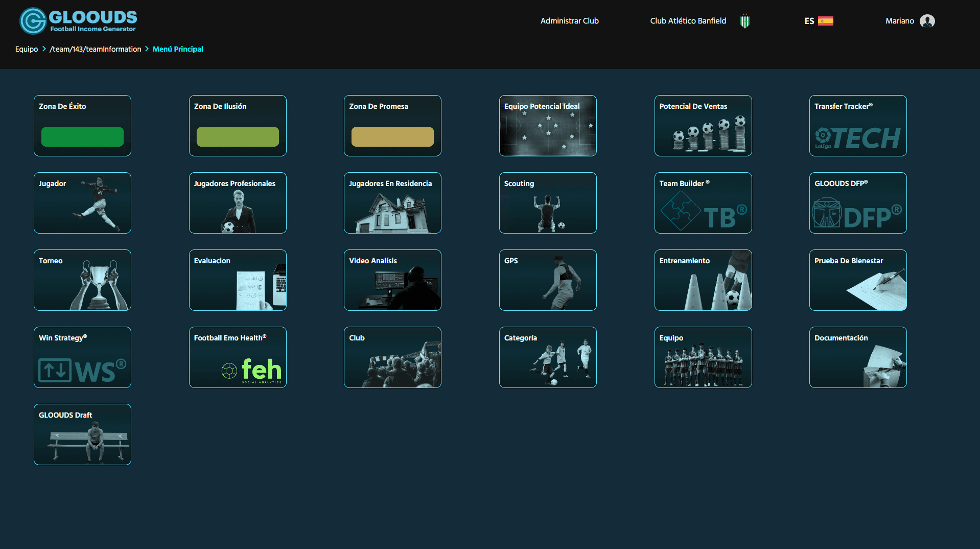Image resolution: width=980 pixels, height=549 pixels.
Task: Switch language via Spanish flag icon
Action: (825, 21)
